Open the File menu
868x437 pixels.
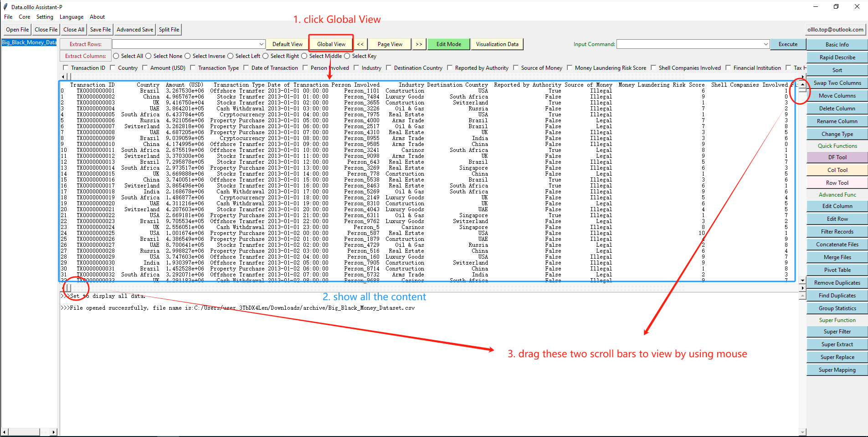[8, 17]
